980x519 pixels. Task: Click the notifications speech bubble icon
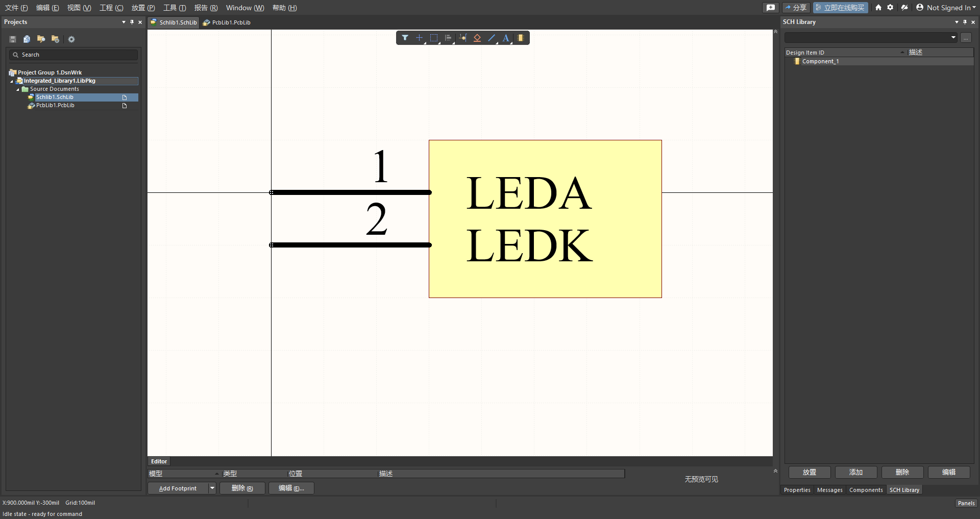click(x=771, y=8)
